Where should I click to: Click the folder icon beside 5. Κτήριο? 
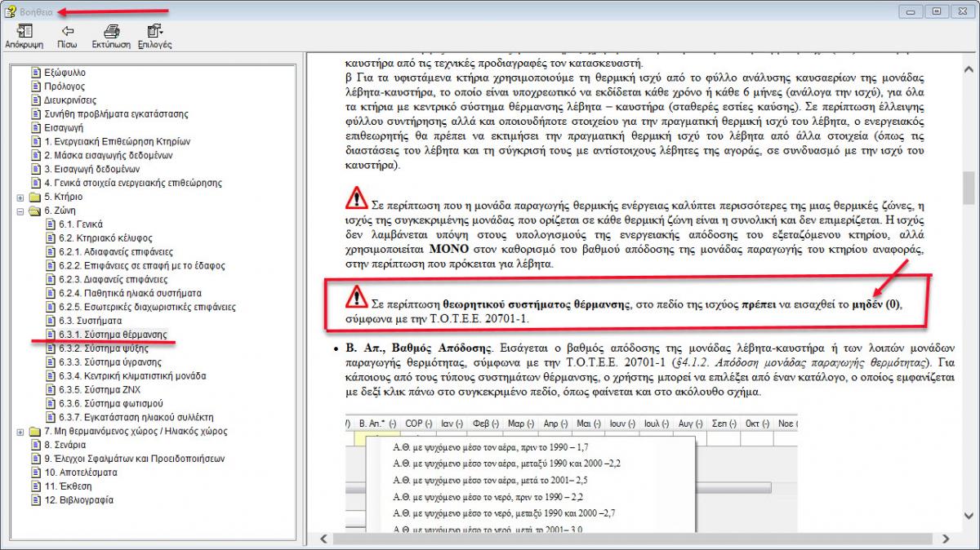35,197
